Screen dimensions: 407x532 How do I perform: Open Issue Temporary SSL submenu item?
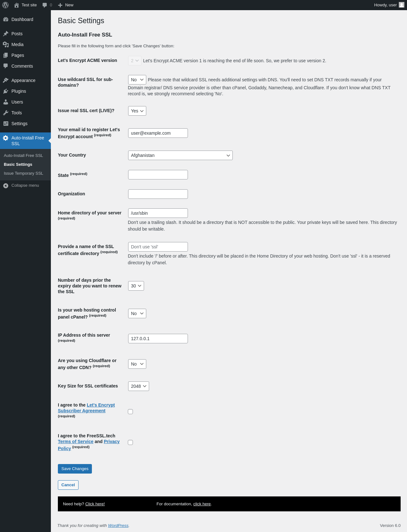(24, 173)
